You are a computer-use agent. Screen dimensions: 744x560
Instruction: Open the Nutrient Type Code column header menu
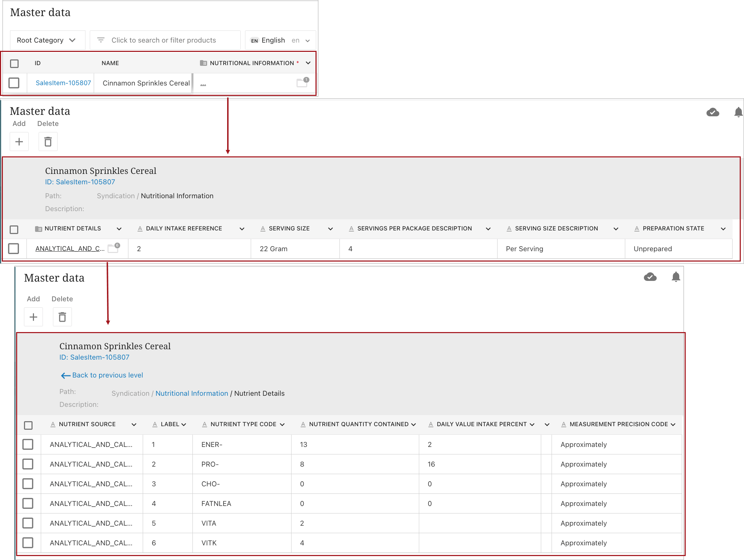coord(282,424)
